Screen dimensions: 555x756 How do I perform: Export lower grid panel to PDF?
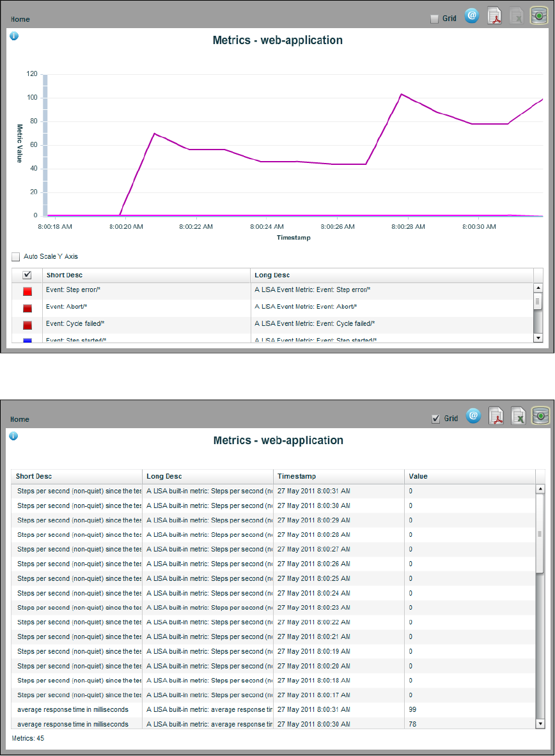point(496,415)
